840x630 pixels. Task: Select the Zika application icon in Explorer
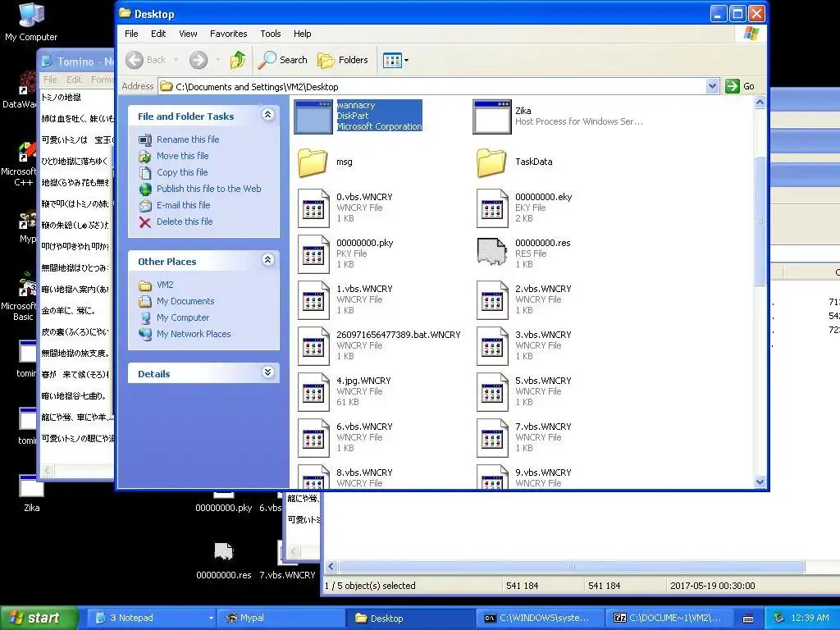pyautogui.click(x=492, y=116)
